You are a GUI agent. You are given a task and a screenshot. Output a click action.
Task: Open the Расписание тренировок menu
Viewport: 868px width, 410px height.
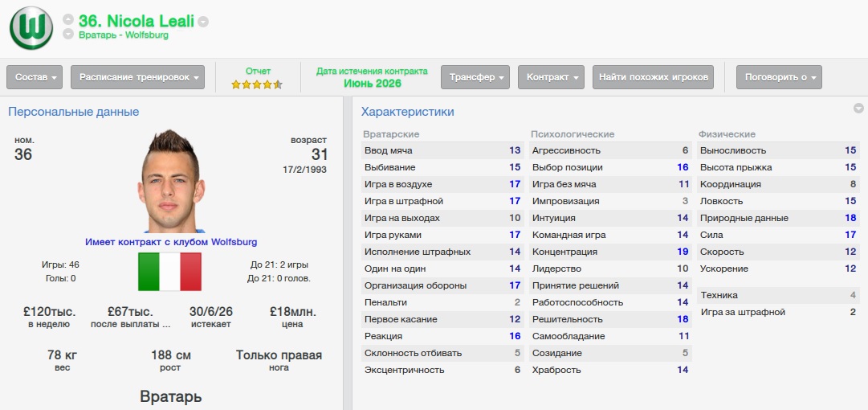tap(137, 77)
